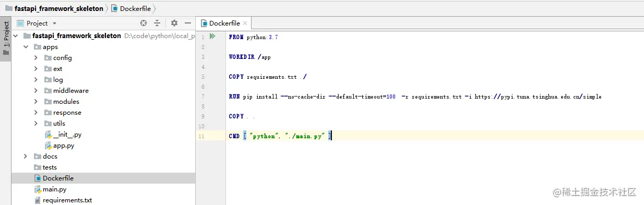Select the middleware folder label
Screen dimensions: 644x205
coord(71,91)
